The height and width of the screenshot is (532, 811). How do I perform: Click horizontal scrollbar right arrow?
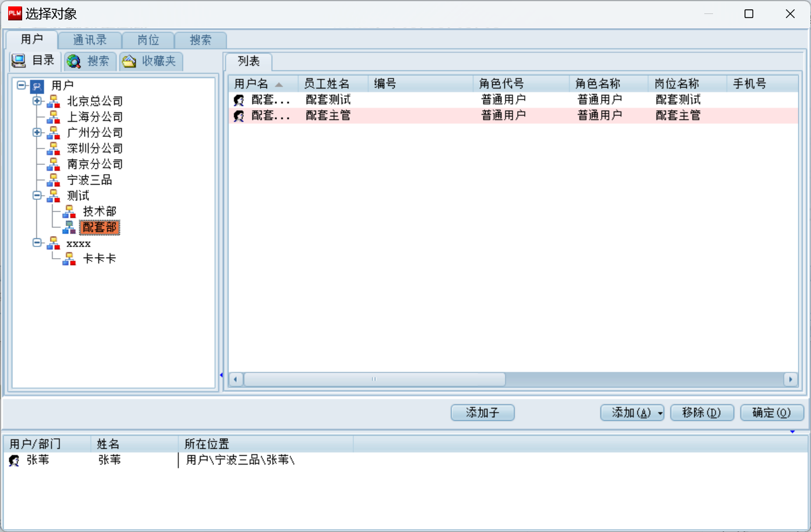(791, 379)
